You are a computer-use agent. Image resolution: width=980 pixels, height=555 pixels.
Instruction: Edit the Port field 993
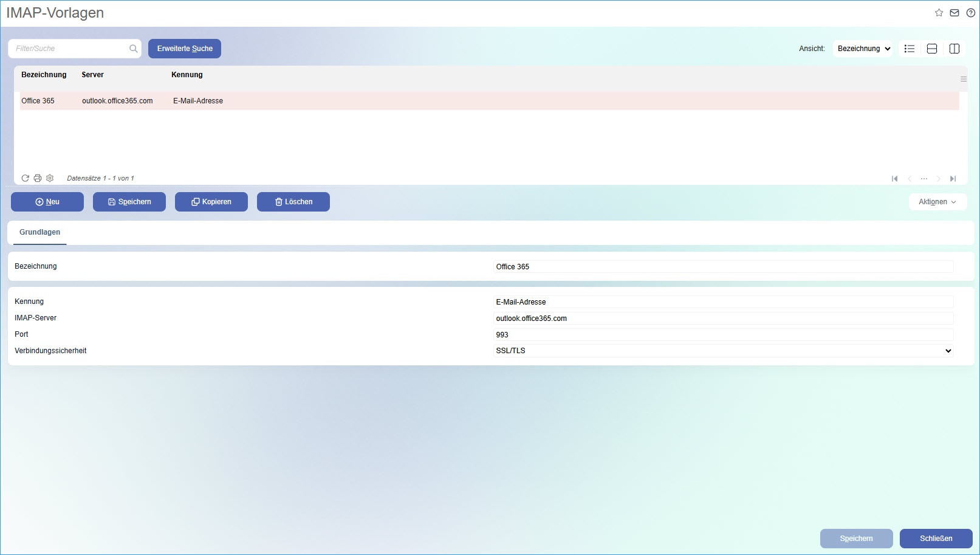pos(724,335)
